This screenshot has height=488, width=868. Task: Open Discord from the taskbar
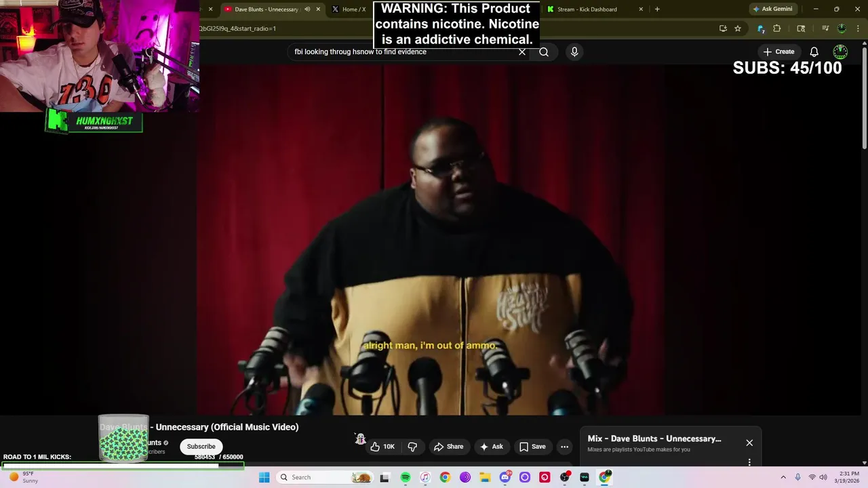505,477
